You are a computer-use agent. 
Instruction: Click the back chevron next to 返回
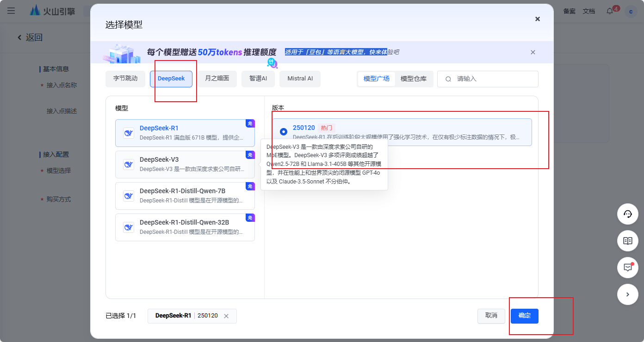pos(19,37)
